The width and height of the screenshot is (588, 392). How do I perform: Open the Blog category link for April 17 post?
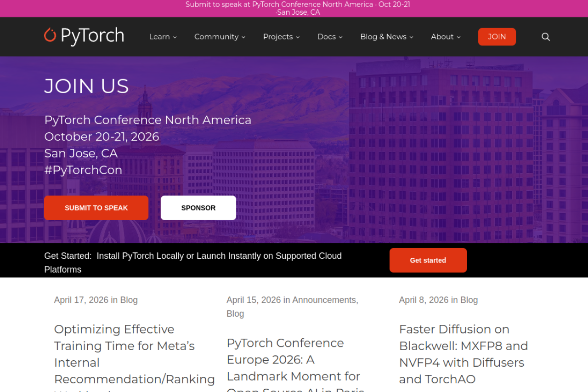(129, 300)
